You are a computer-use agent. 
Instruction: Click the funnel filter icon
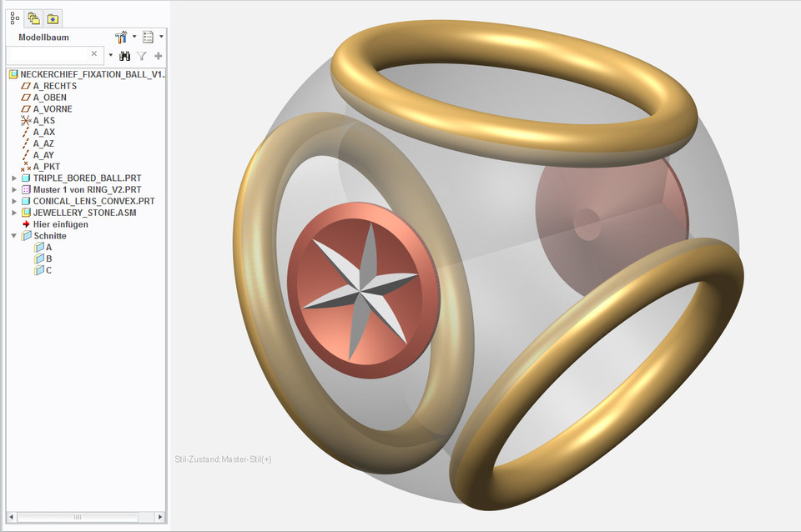pyautogui.click(x=142, y=56)
